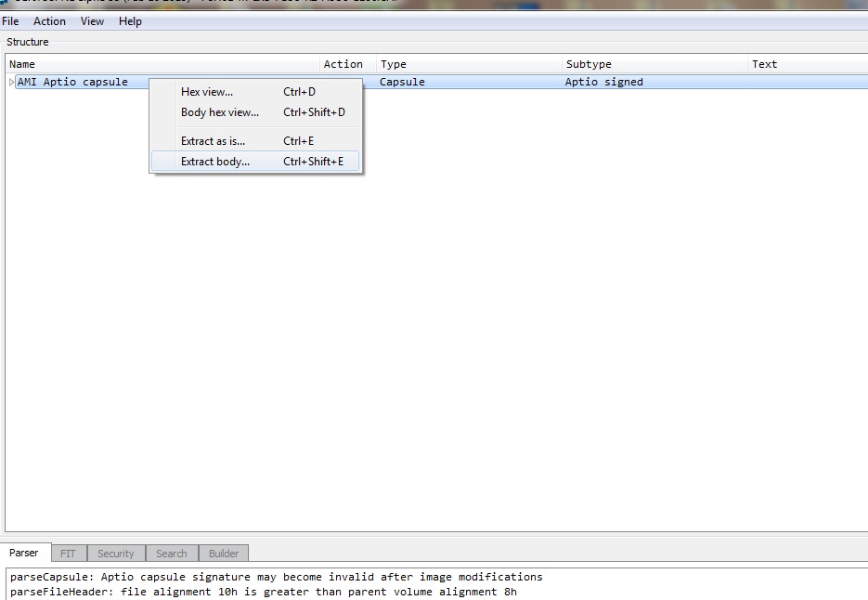The image size is (868, 600).
Task: Open the Help menu
Action: pyautogui.click(x=130, y=21)
